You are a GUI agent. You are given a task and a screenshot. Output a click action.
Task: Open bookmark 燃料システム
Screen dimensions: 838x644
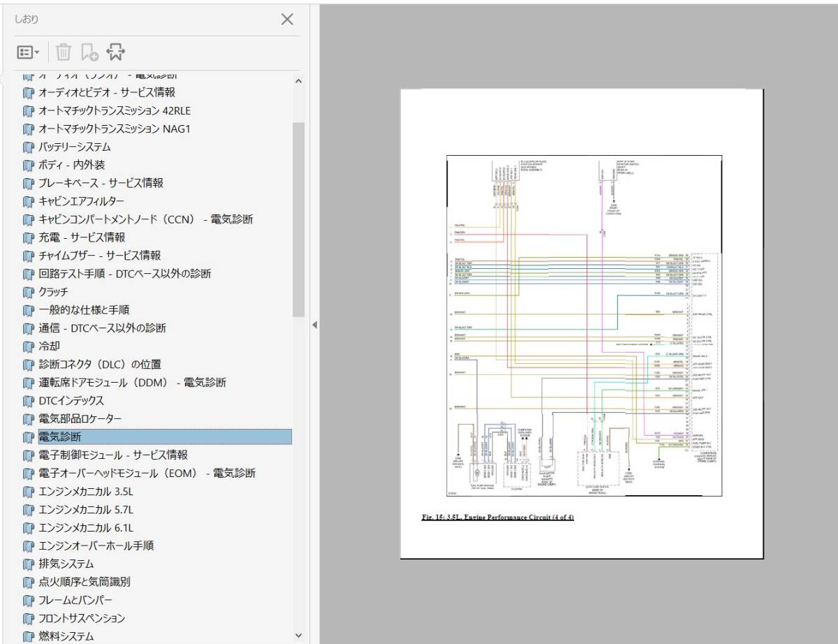[x=66, y=636]
